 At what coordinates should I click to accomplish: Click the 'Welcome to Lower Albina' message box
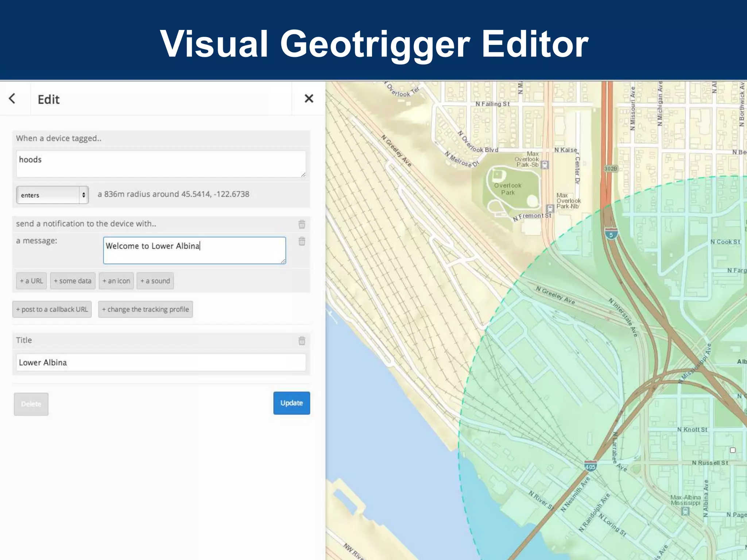(x=194, y=250)
